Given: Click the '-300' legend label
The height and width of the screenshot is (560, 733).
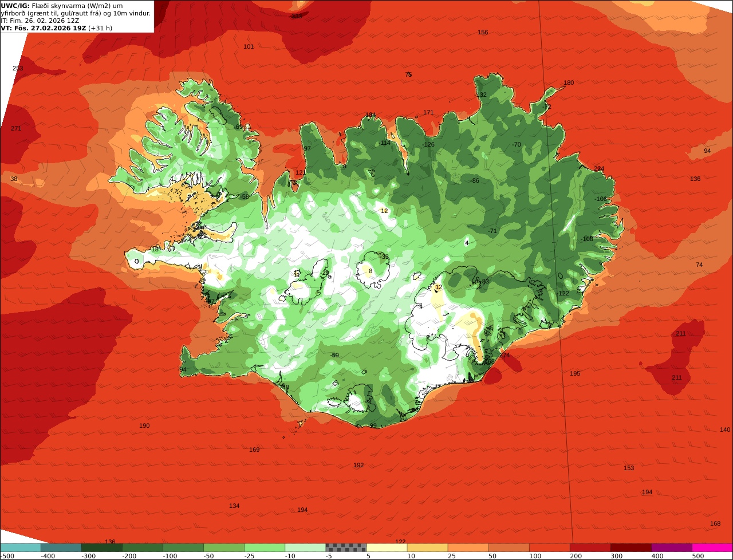Looking at the screenshot, I should tap(88, 556).
